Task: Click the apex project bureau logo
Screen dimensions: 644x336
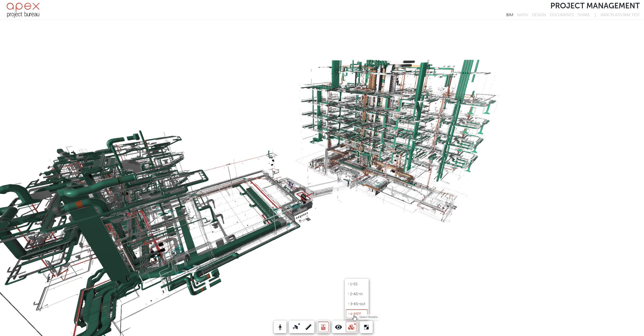Action: 23,10
